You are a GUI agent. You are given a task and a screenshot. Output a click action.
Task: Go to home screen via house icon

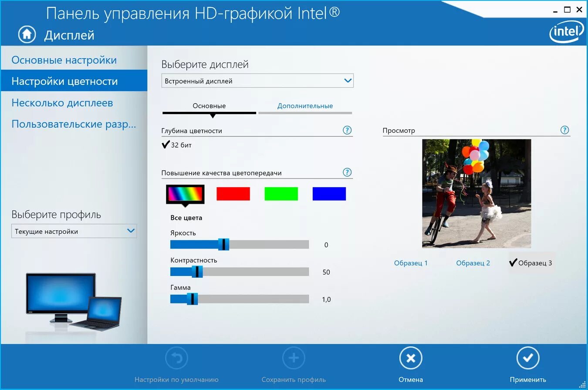(27, 34)
